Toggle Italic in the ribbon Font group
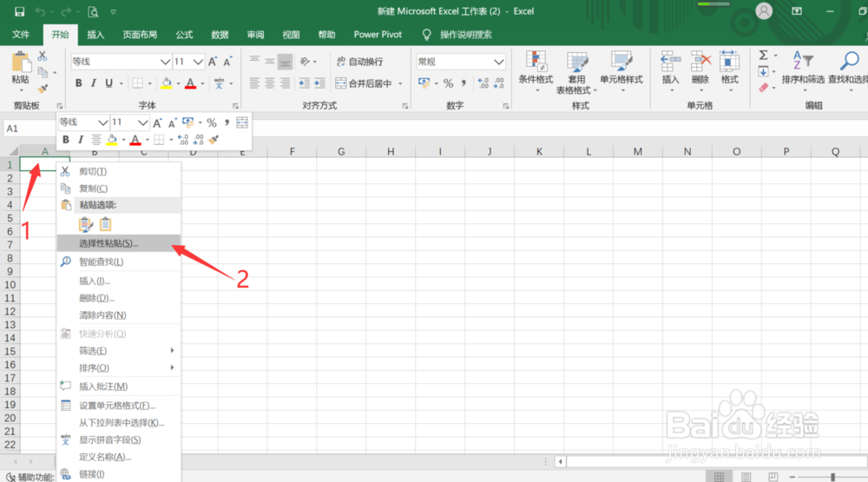This screenshot has height=482, width=868. coord(94,83)
